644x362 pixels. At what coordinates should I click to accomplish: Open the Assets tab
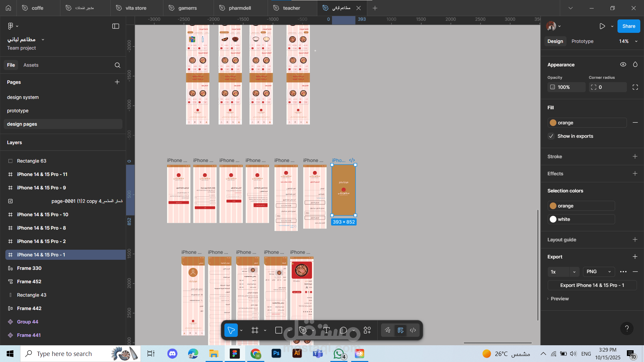coord(31,65)
